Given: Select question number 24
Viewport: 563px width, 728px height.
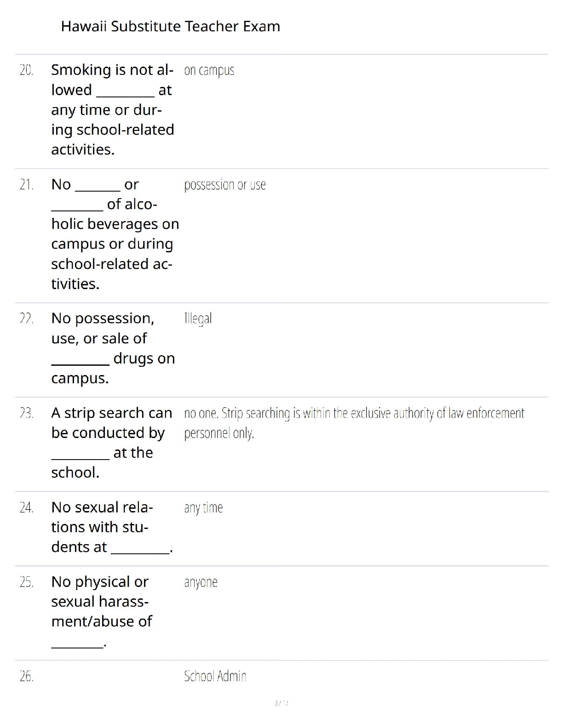Looking at the screenshot, I should click(x=27, y=507).
